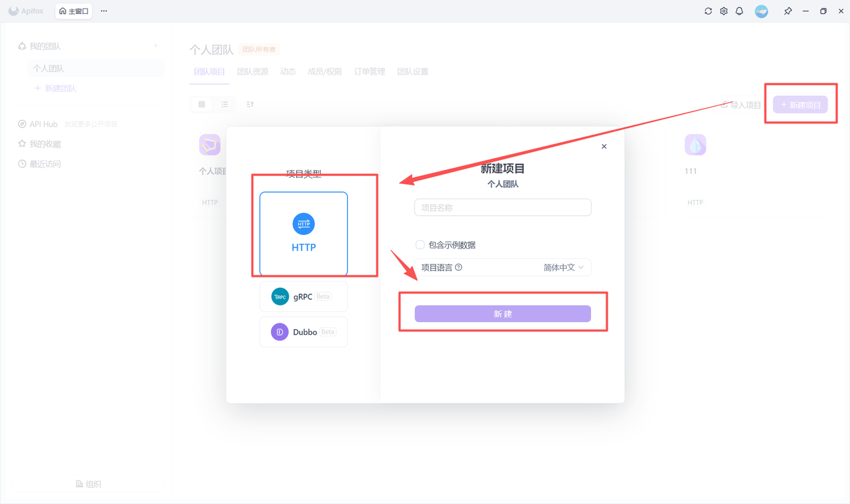
Task: Open the 简体中文 language dropdown
Action: pos(564,268)
